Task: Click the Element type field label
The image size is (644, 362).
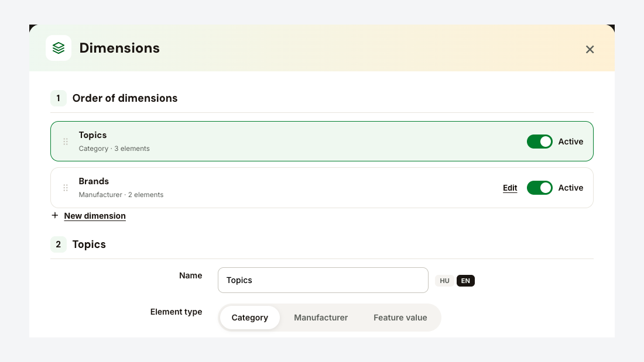Action: [176, 312]
